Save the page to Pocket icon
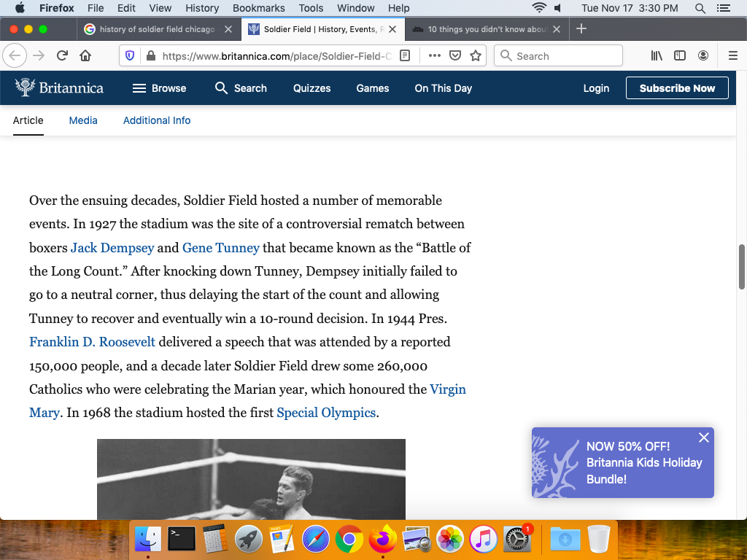 pos(455,56)
